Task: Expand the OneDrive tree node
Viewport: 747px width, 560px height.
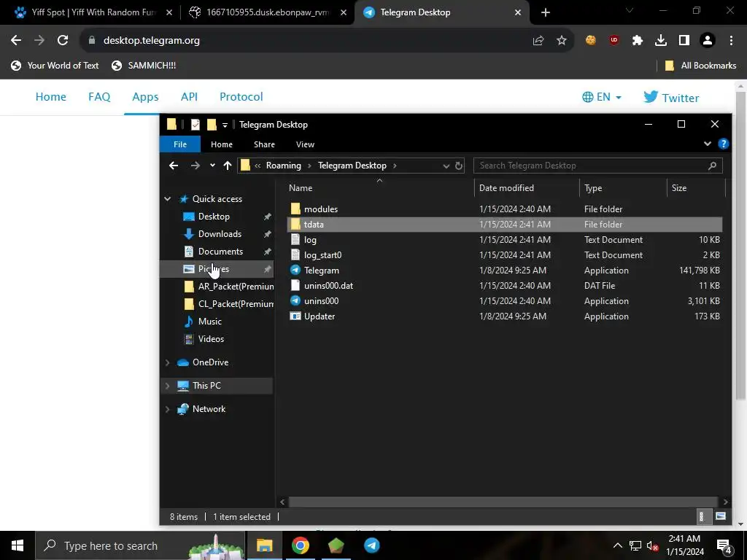Action: coord(168,362)
